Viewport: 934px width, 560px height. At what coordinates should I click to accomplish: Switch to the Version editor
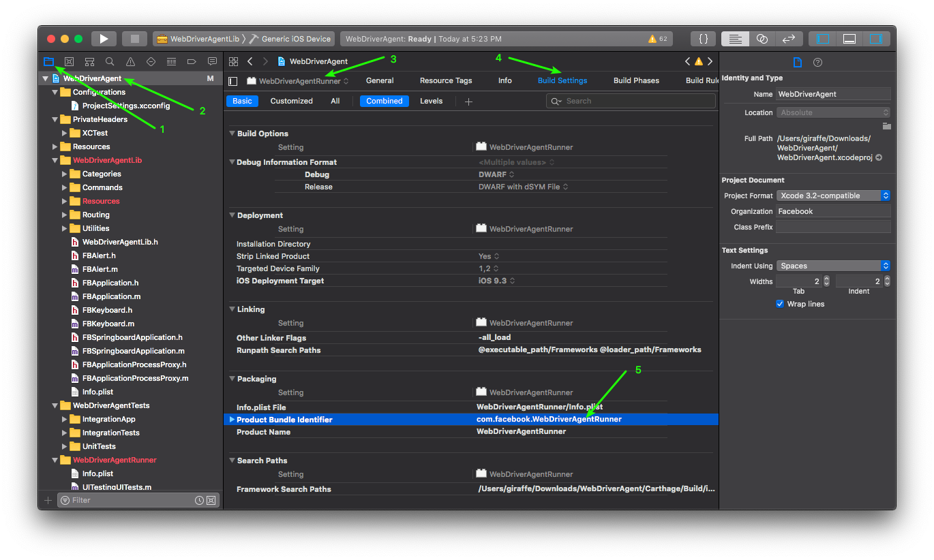coord(789,39)
